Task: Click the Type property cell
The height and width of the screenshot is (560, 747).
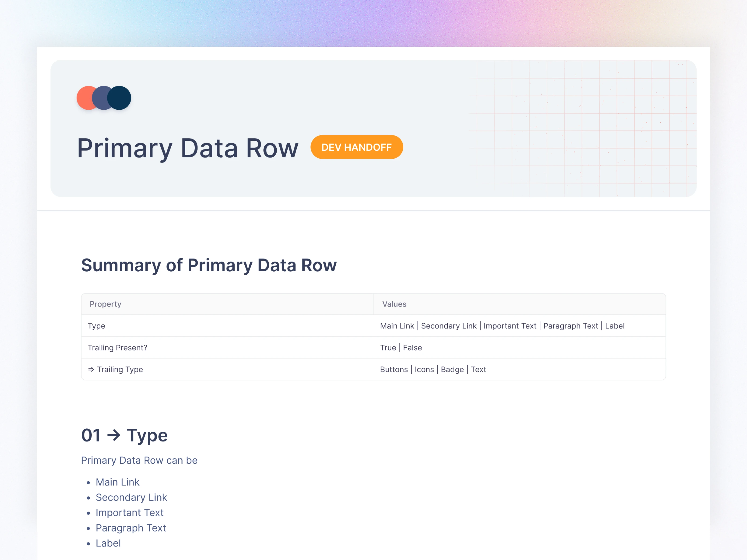Action: pos(97,326)
